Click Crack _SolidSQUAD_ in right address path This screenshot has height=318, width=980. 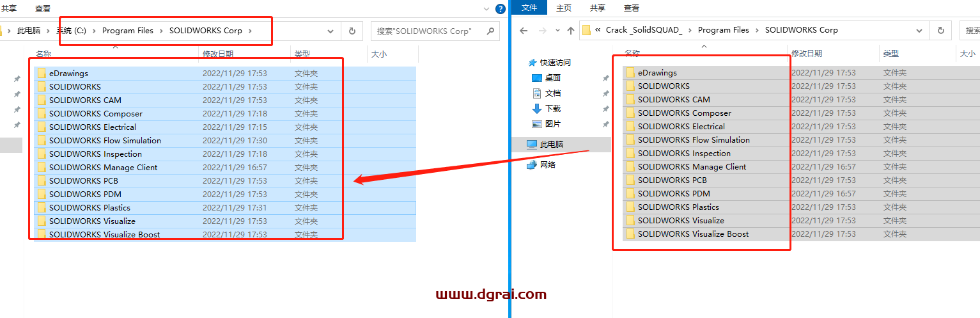(x=644, y=30)
